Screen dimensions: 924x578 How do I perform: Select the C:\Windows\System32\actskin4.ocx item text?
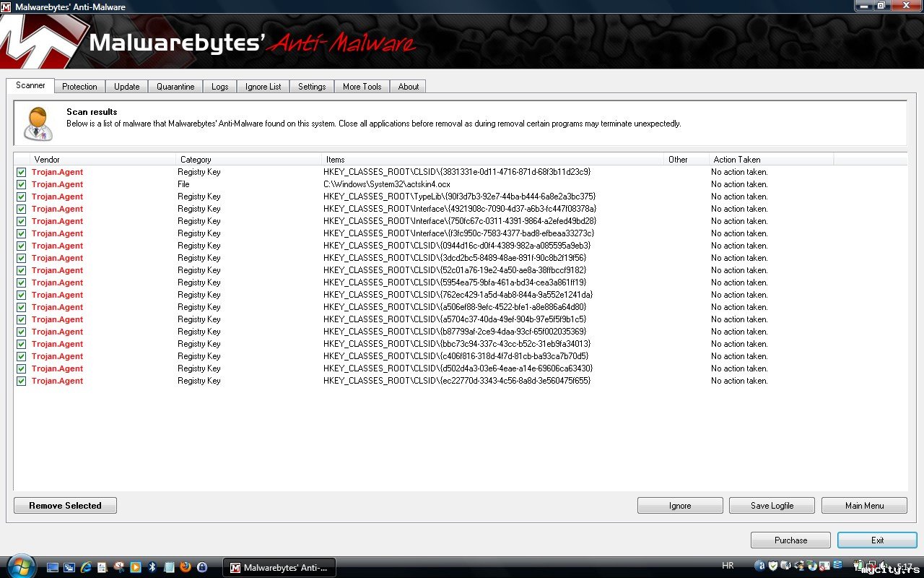coord(387,184)
